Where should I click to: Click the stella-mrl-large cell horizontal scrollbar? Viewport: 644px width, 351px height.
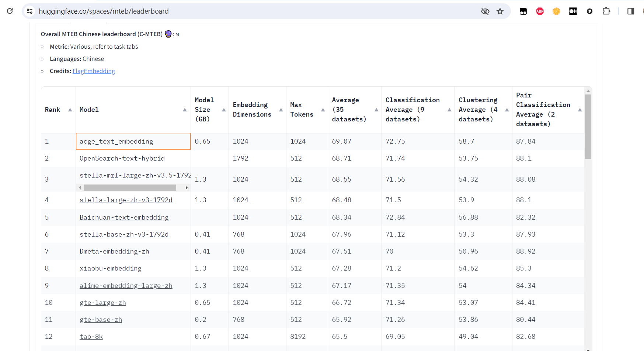[130, 188]
